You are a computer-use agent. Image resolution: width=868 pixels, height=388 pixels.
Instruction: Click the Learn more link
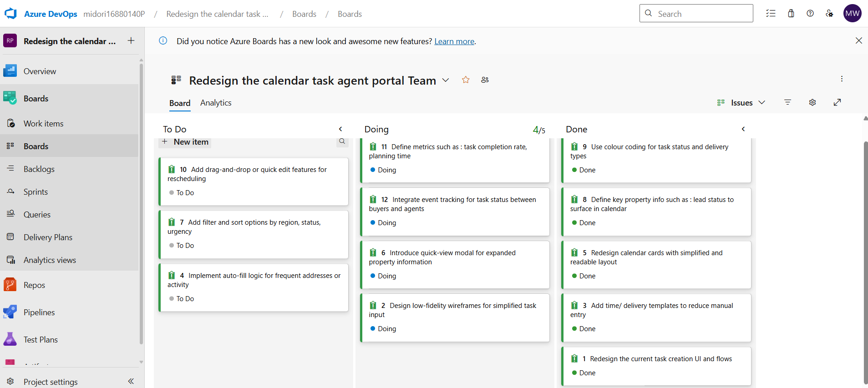point(454,41)
